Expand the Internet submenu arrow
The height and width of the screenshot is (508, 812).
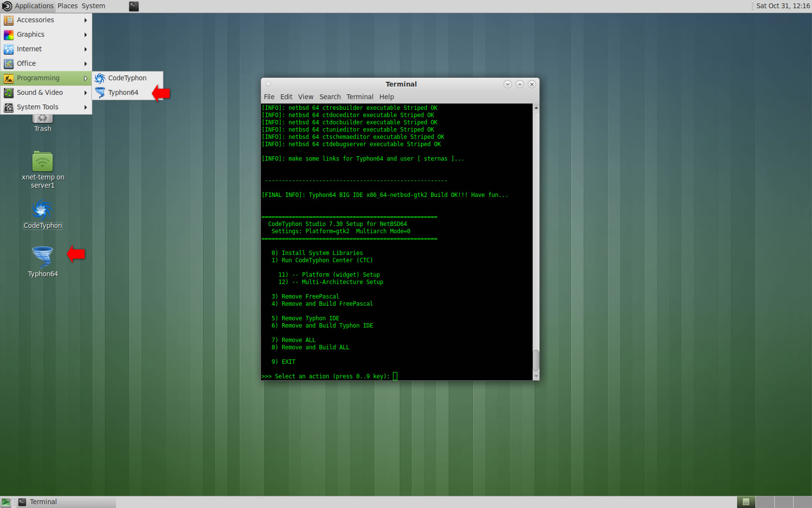click(86, 49)
